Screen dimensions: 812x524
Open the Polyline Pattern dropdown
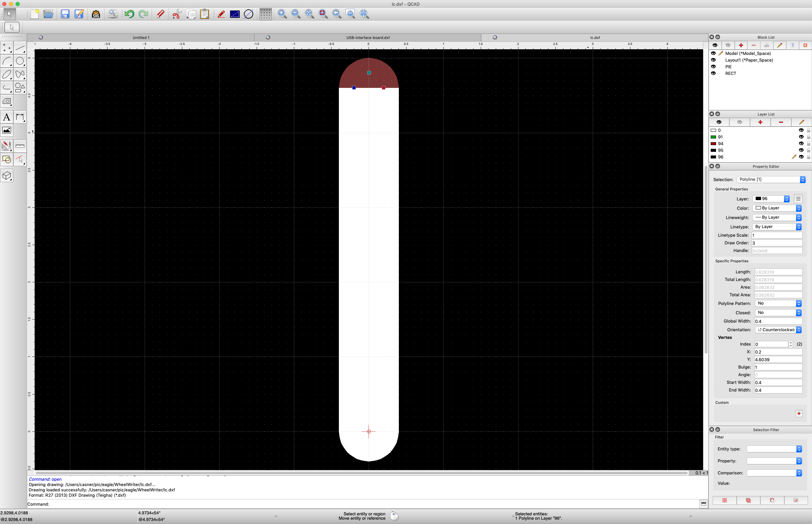click(x=778, y=303)
